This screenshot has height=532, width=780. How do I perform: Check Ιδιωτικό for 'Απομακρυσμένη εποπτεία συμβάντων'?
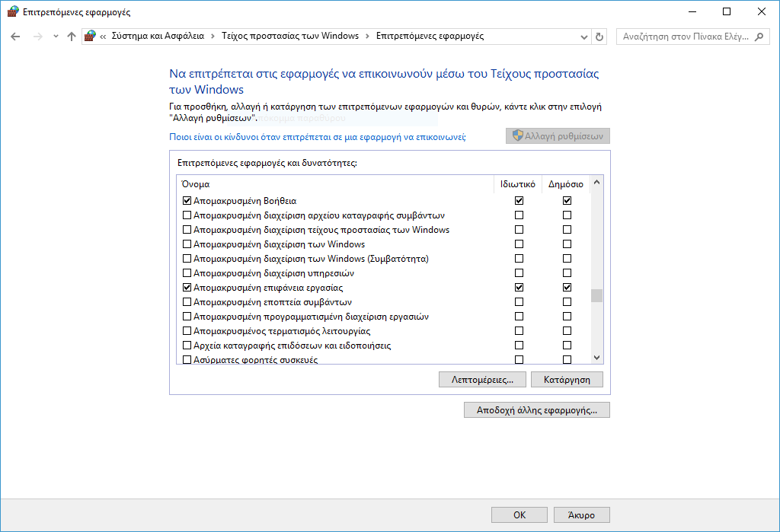click(x=519, y=302)
